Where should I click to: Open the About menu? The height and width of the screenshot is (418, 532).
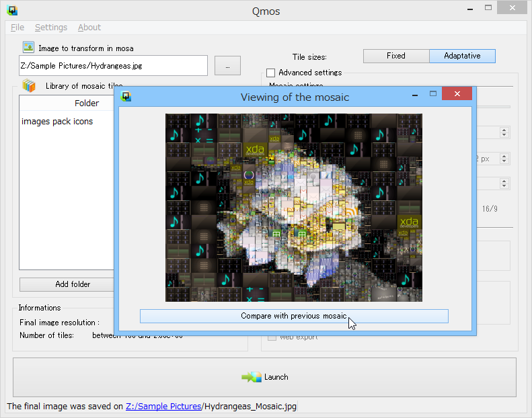[89, 27]
